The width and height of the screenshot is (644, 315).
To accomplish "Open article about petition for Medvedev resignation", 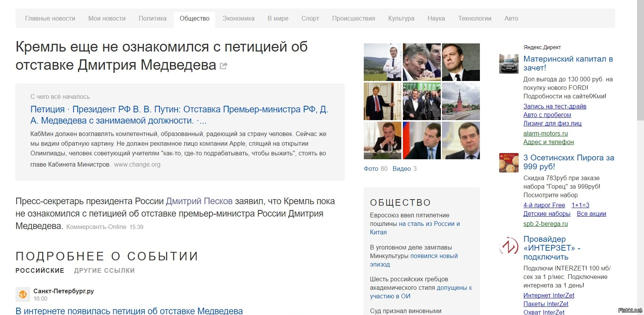I will click(x=129, y=311).
